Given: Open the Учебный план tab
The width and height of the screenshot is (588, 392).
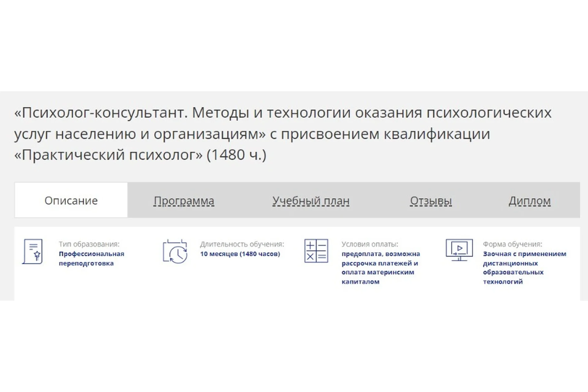Looking at the screenshot, I should pyautogui.click(x=311, y=201).
